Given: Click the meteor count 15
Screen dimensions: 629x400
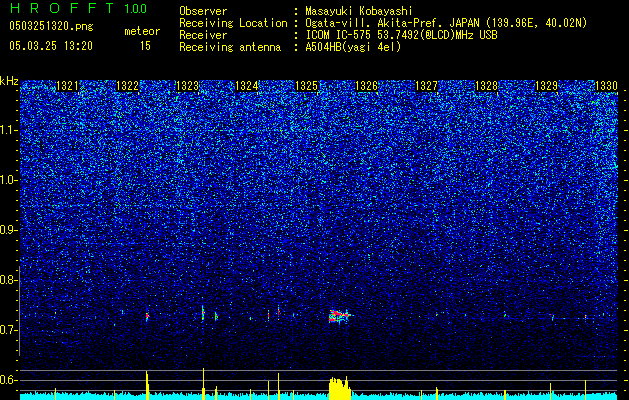Looking at the screenshot, I should click(x=145, y=46).
